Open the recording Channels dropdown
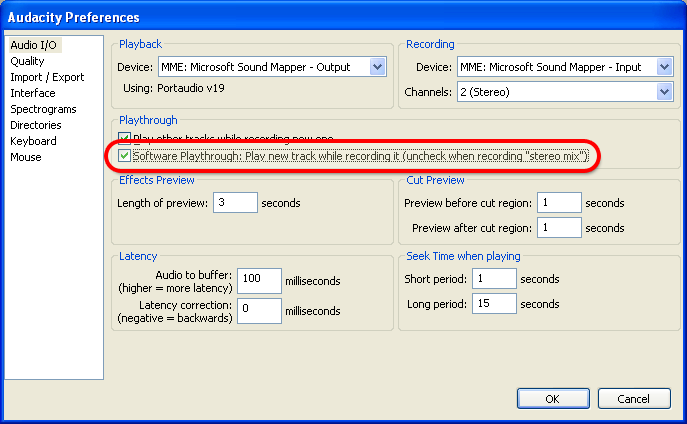This screenshot has width=687, height=424. tap(664, 91)
